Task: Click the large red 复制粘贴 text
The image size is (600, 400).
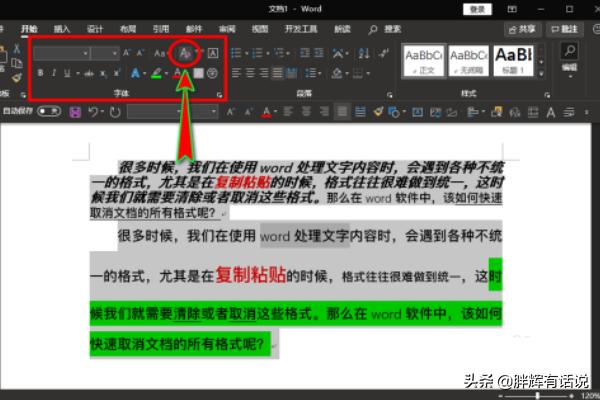Action: coord(251,274)
